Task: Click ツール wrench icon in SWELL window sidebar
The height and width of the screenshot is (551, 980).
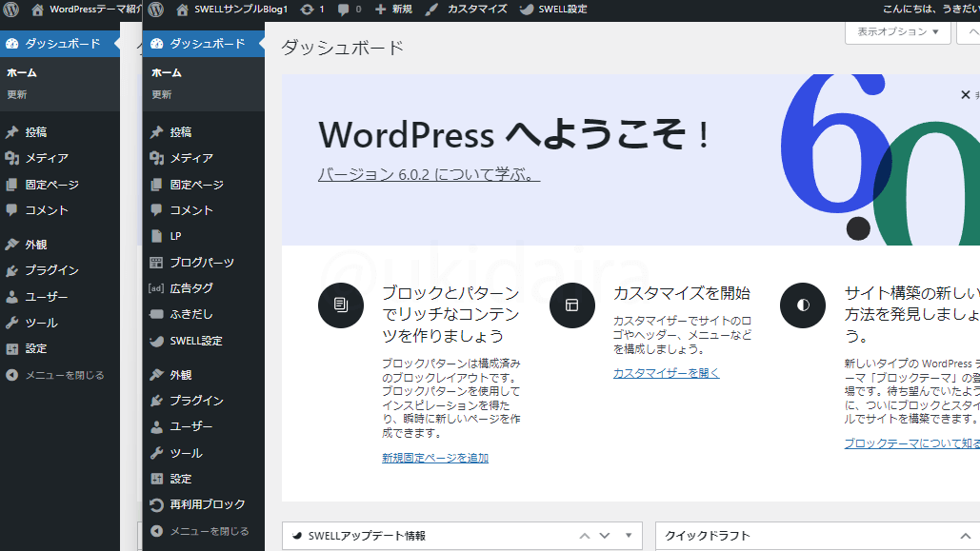Action: point(156,454)
